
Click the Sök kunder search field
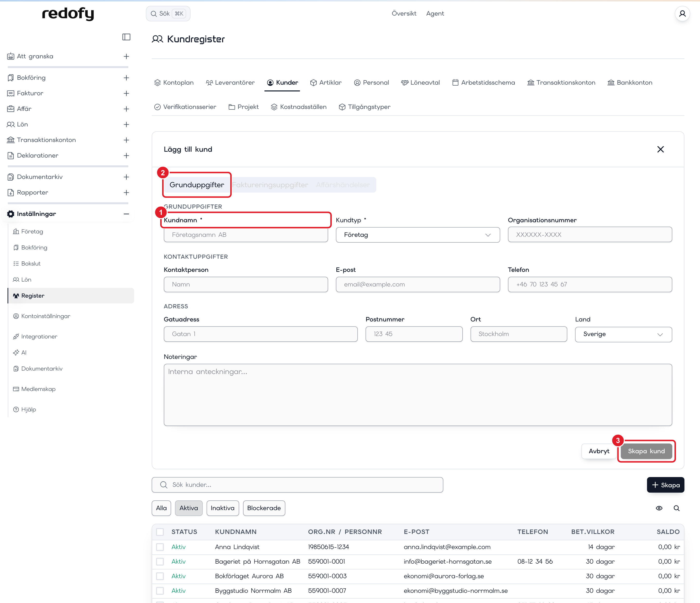click(x=297, y=485)
